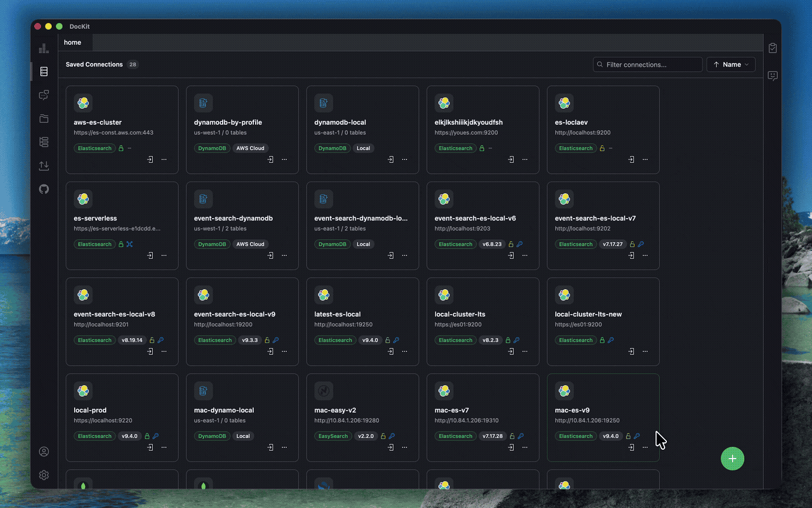Open more options menu for mac-es-v7

point(525,447)
